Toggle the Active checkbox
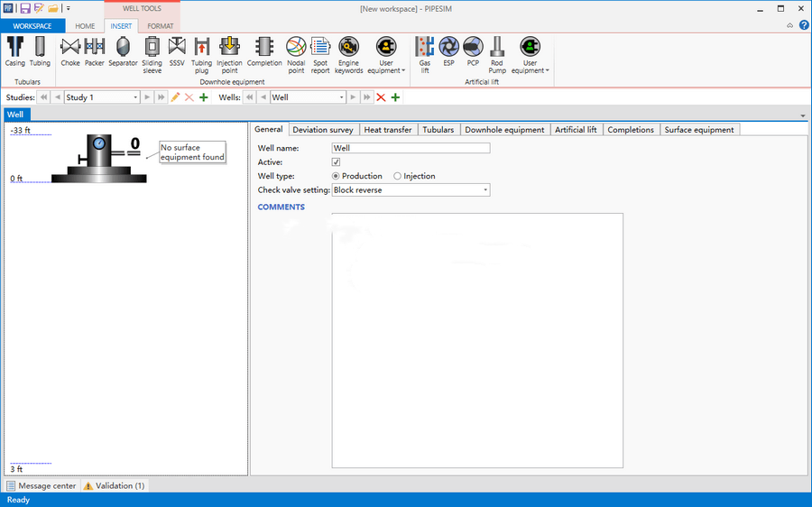812x507 pixels. (x=337, y=162)
